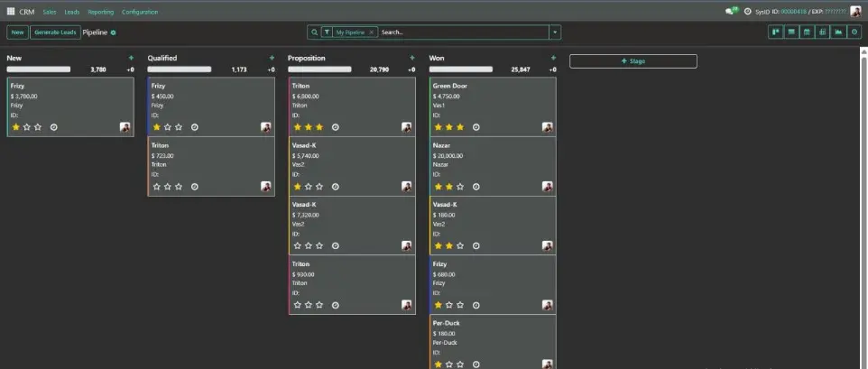Switch to the calendar view icon
Screen dimensions: 868x369
click(x=807, y=32)
